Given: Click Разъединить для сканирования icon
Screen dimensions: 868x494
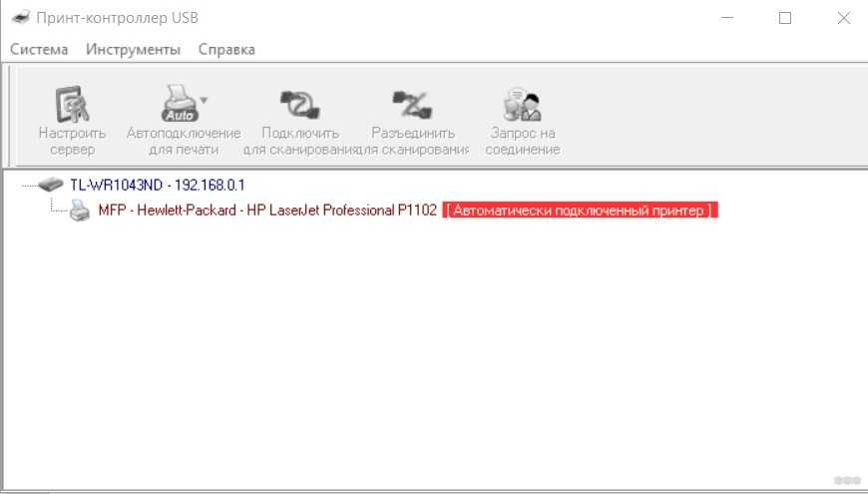Looking at the screenshot, I should point(412,104).
